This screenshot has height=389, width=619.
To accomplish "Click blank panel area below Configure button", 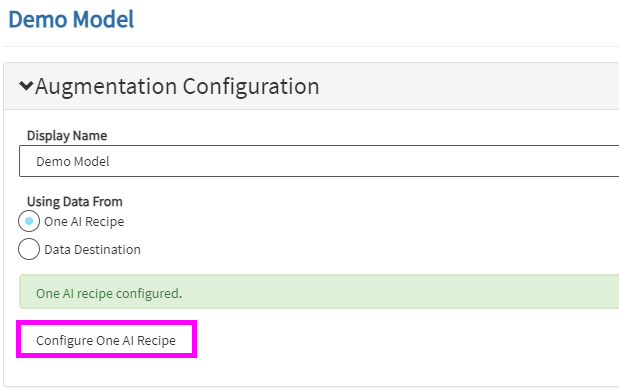I will [x=316, y=371].
